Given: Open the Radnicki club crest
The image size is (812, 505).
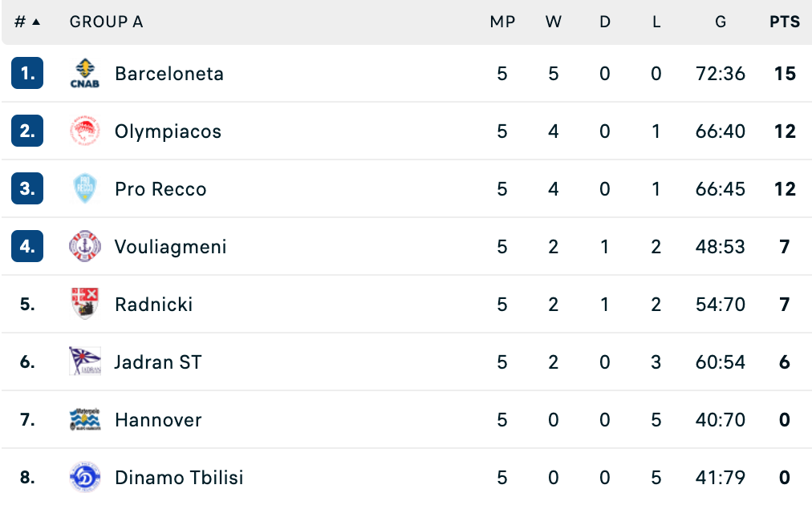Looking at the screenshot, I should (x=85, y=305).
